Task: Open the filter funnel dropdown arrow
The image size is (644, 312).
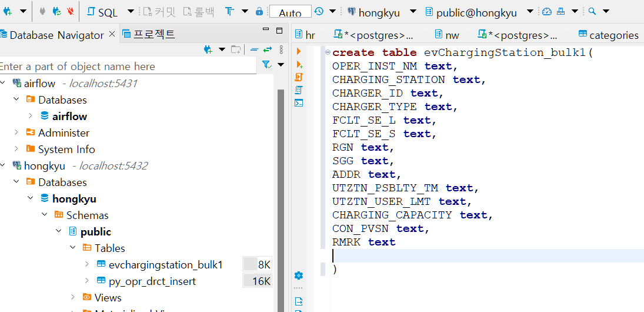Action: point(281,65)
